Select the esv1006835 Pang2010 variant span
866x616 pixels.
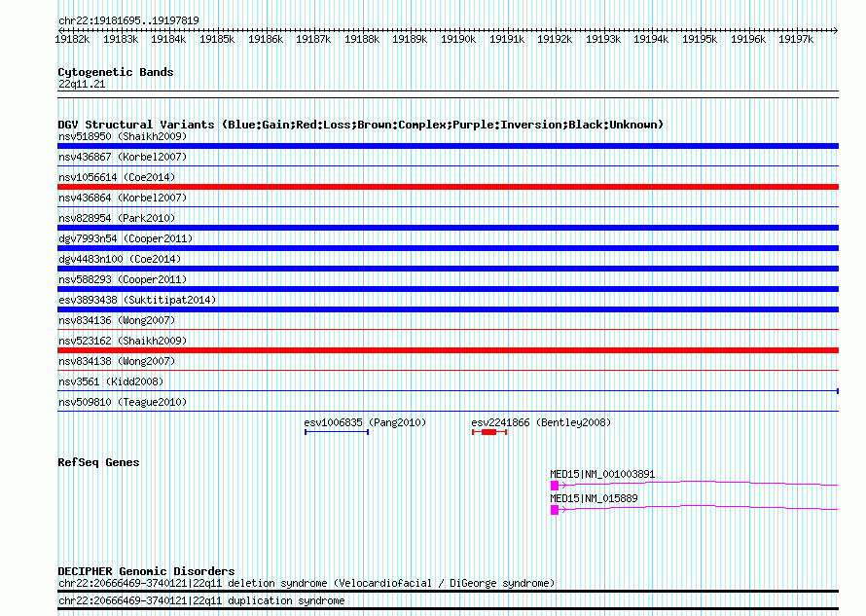tap(337, 432)
